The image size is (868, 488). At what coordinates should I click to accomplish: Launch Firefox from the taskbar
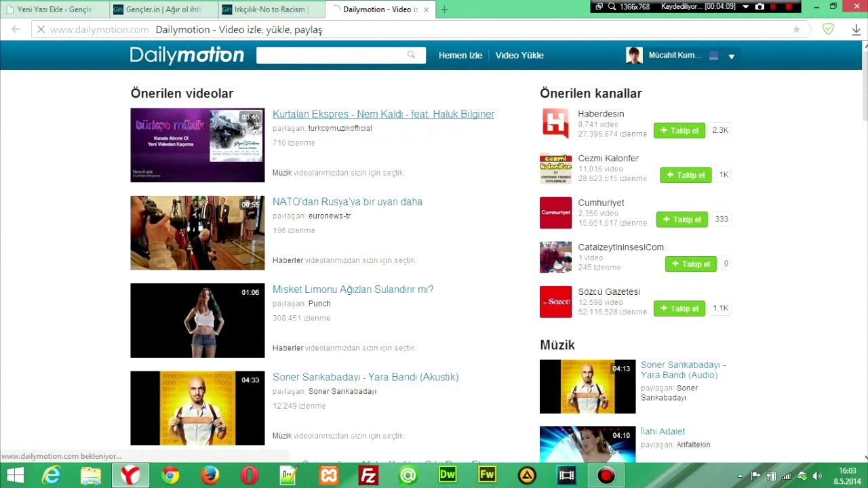[x=210, y=476]
